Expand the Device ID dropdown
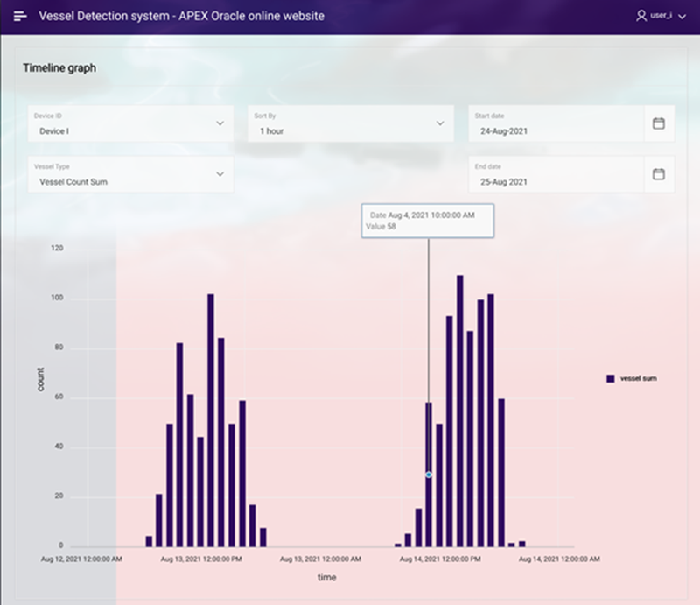The image size is (700, 605). tap(220, 123)
